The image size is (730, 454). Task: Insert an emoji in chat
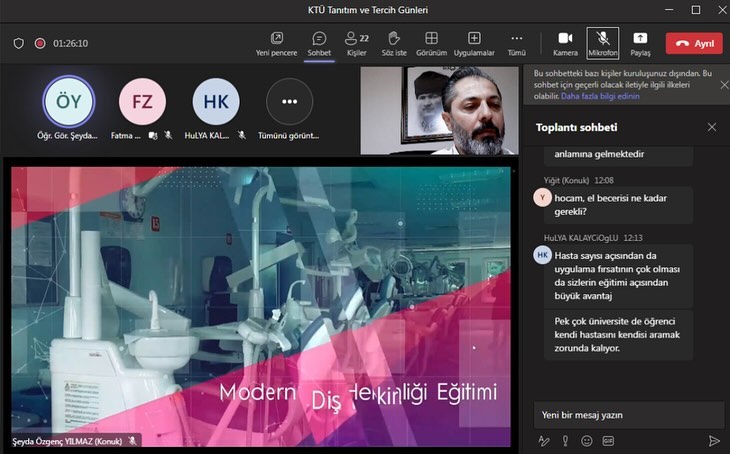587,440
